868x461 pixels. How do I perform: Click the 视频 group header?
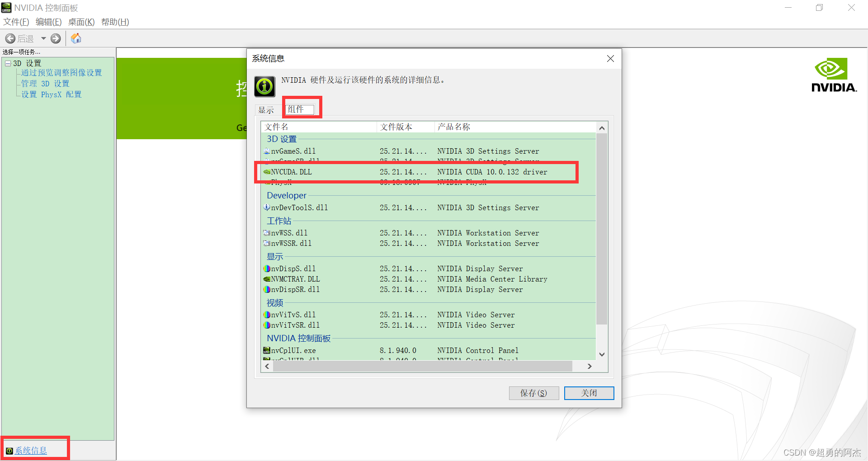(275, 303)
